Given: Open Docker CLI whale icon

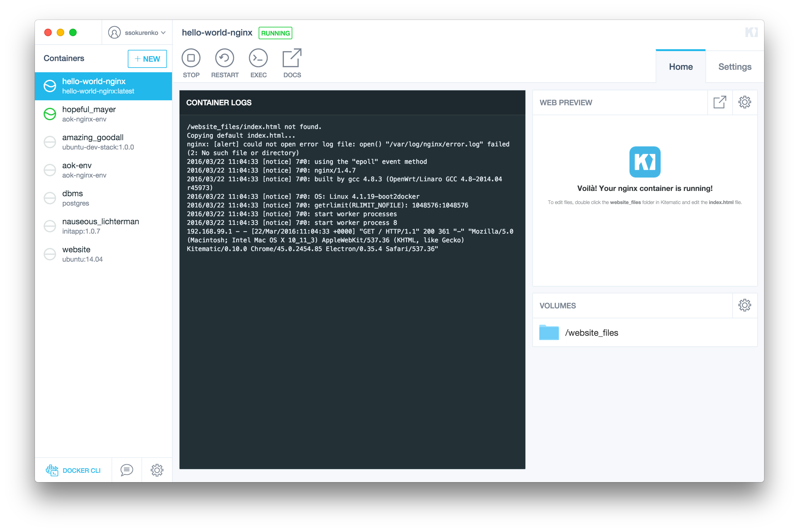Looking at the screenshot, I should (x=52, y=470).
